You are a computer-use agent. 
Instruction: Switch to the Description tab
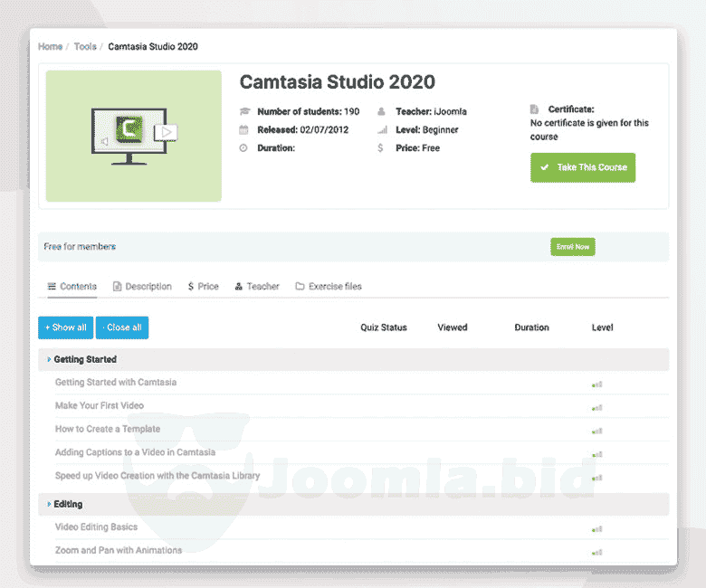[142, 287]
